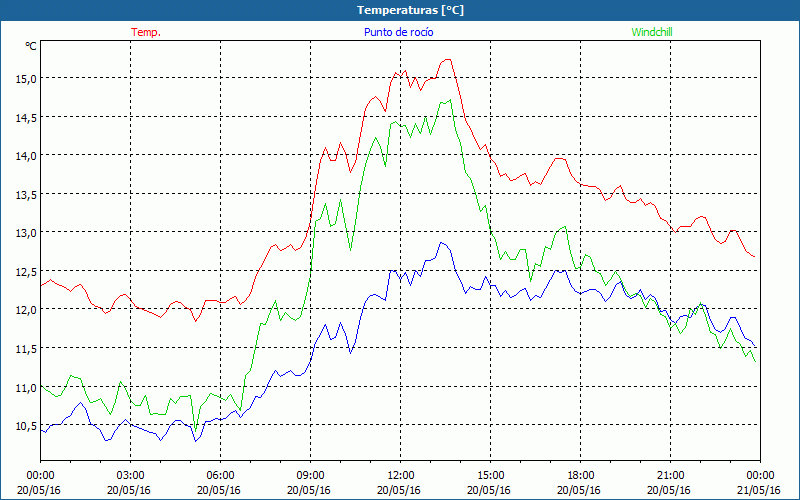This screenshot has width=800, height=500.
Task: Click the Temperaturas [°C] chart title
Action: (410, 10)
